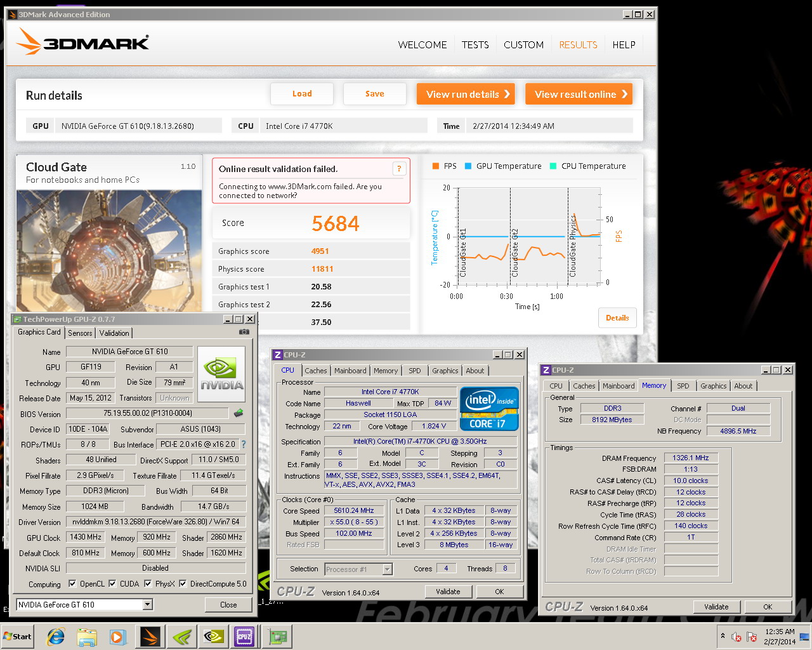This screenshot has width=812, height=650.
Task: Click the Load button in Run details
Action: pyautogui.click(x=302, y=94)
